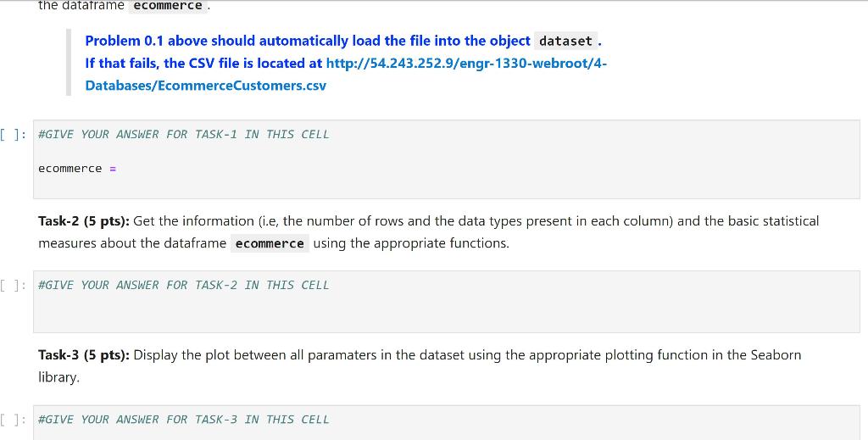Click the 'ecommerce' code word at page top
Screen dimensions: 868x440
pos(169,6)
